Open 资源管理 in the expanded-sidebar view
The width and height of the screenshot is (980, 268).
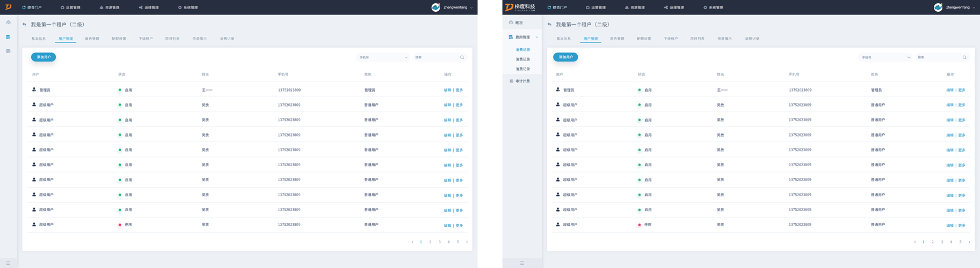coord(635,8)
